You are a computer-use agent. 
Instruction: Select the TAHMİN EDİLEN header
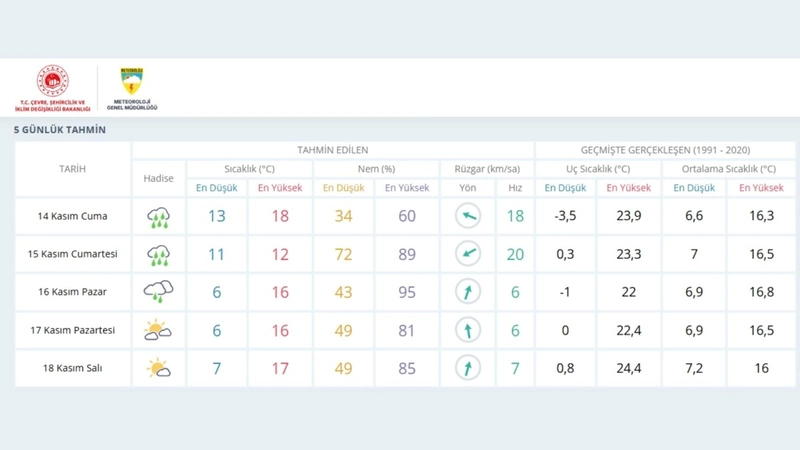coord(332,150)
